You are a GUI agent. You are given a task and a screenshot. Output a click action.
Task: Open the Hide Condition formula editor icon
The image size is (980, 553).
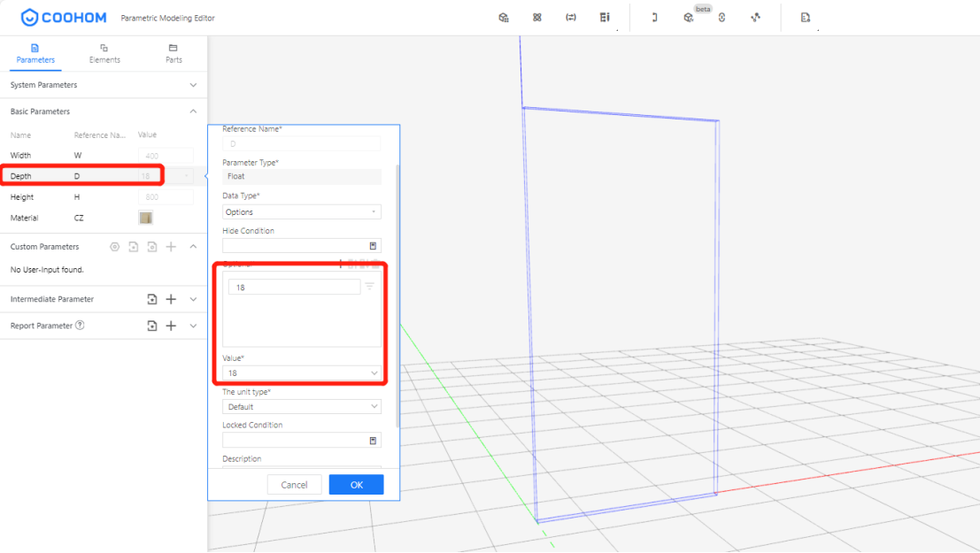coord(373,246)
